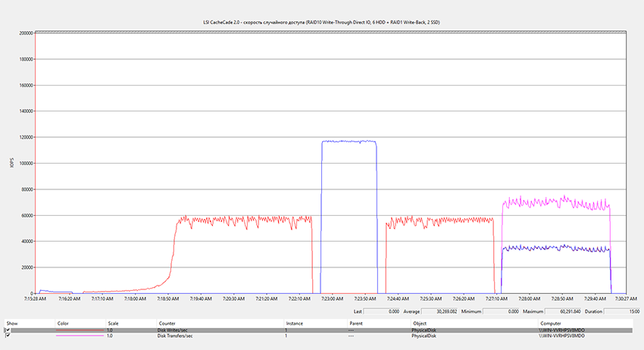Click the Color column header
Viewport: 644px width, 350px height.
click(63, 323)
